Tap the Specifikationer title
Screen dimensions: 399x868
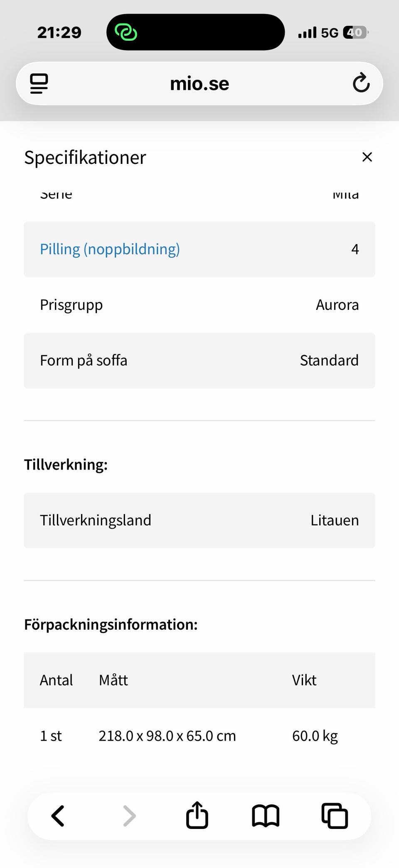(x=85, y=158)
